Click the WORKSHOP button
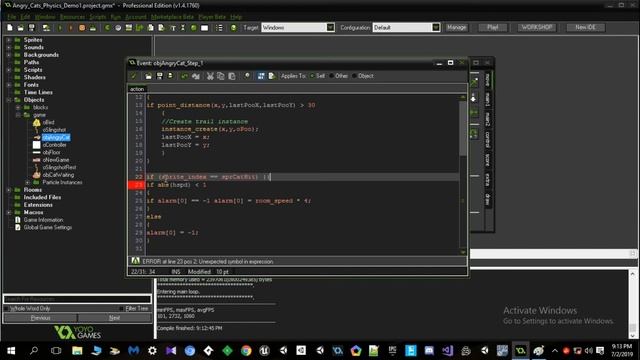This screenshot has height=360, width=640. [x=537, y=27]
